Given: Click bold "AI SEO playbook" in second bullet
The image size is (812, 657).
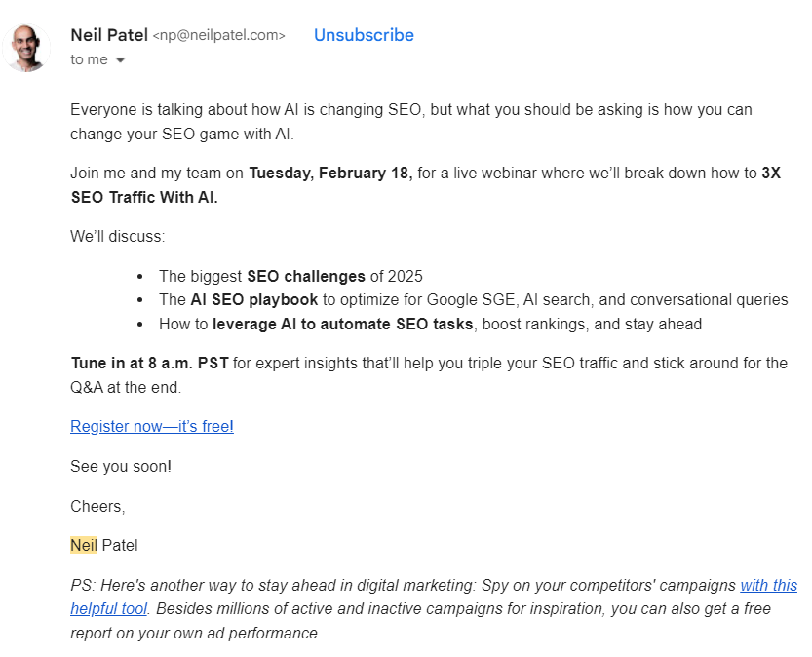Looking at the screenshot, I should 244,300.
